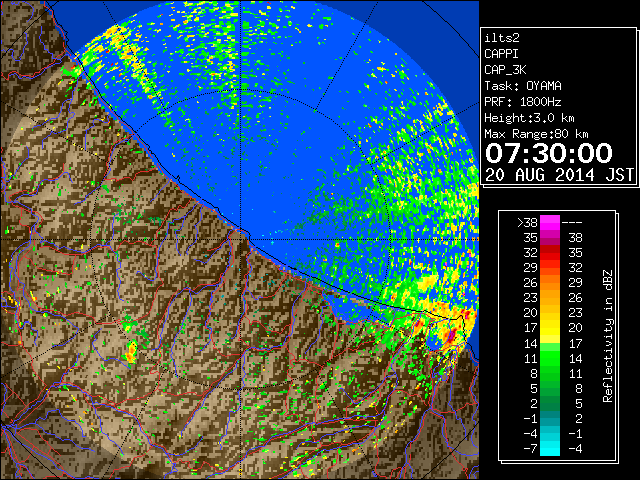Viewport: 640px width, 480px height.
Task: Select the magenta >38 dBZ swatch
Action: point(550,223)
